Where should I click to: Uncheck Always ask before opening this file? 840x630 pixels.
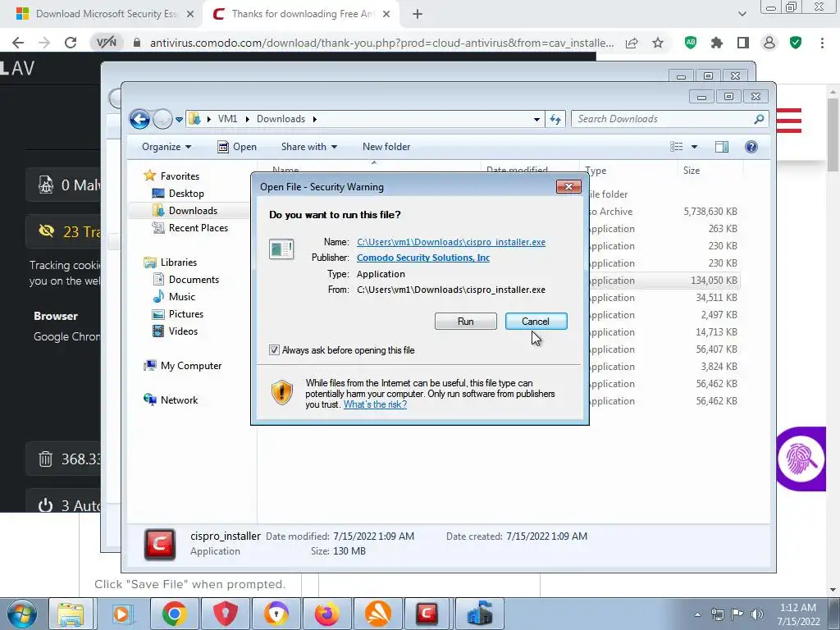[274, 349]
